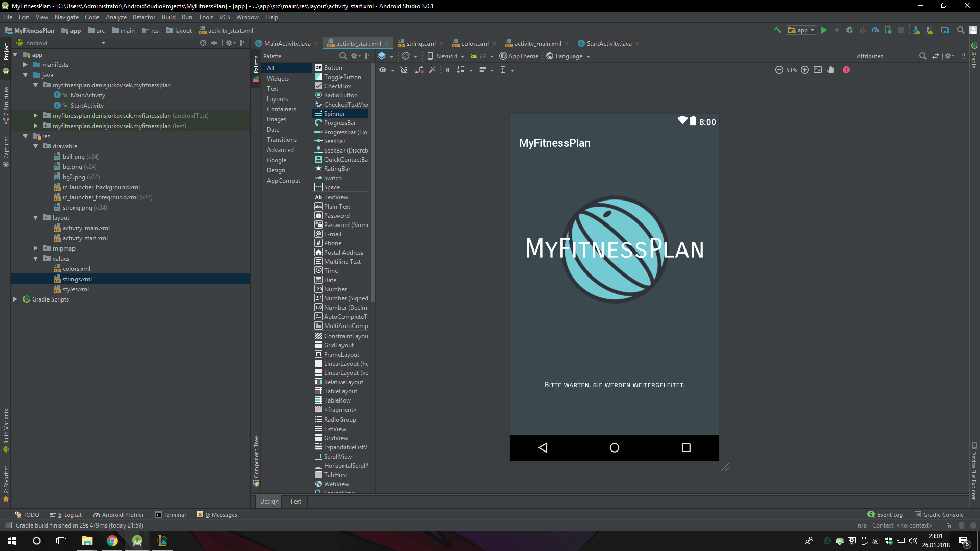Click the Infer Constraints magic wand icon
The height and width of the screenshot is (551, 980).
coord(432,70)
